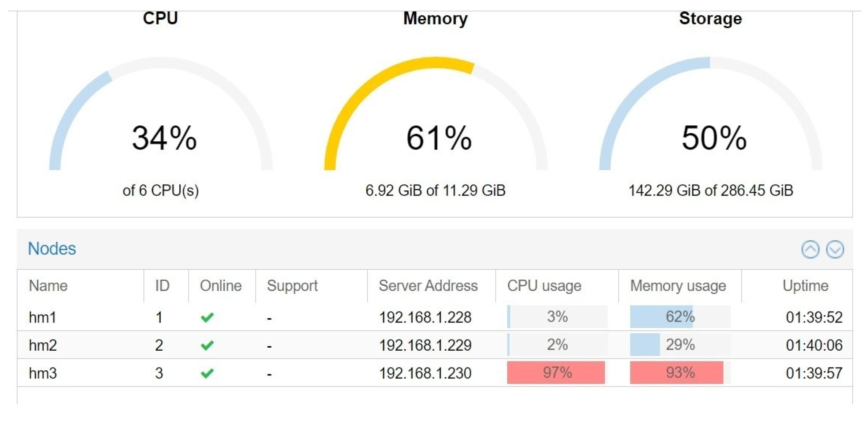
Task: Click the CPU gauge 34% reading
Action: coord(164,138)
